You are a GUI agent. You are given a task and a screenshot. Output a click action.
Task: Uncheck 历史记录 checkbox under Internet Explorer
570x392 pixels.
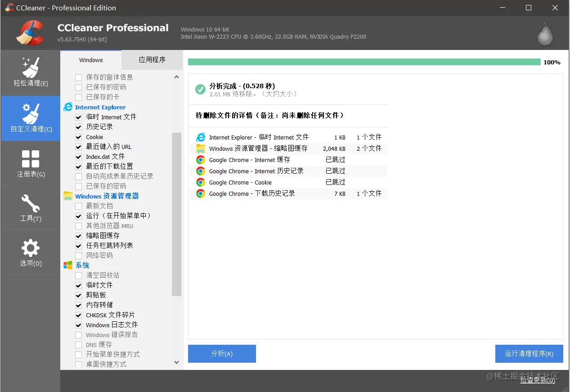79,127
